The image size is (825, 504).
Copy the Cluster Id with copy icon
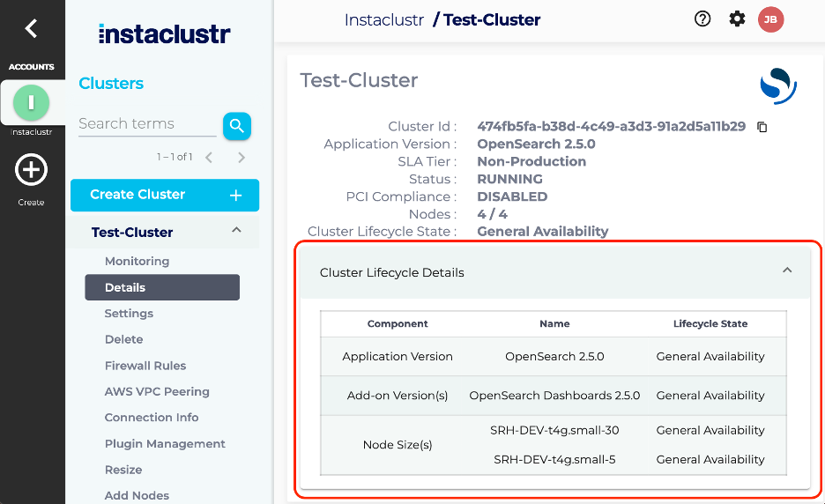point(762,127)
